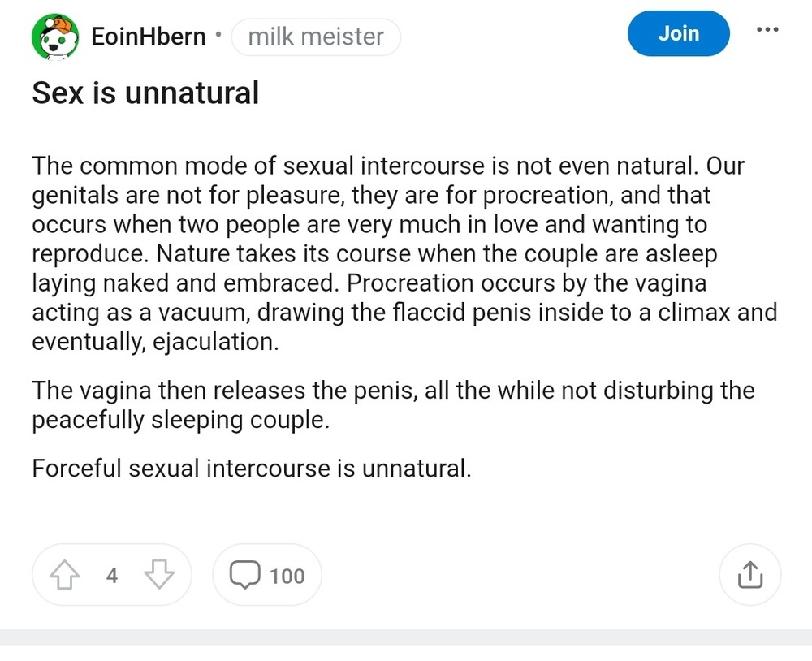Click the paragraph ending "peacefully sleeping couple"
Image resolution: width=812 pixels, height=661 pixels.
tap(393, 405)
